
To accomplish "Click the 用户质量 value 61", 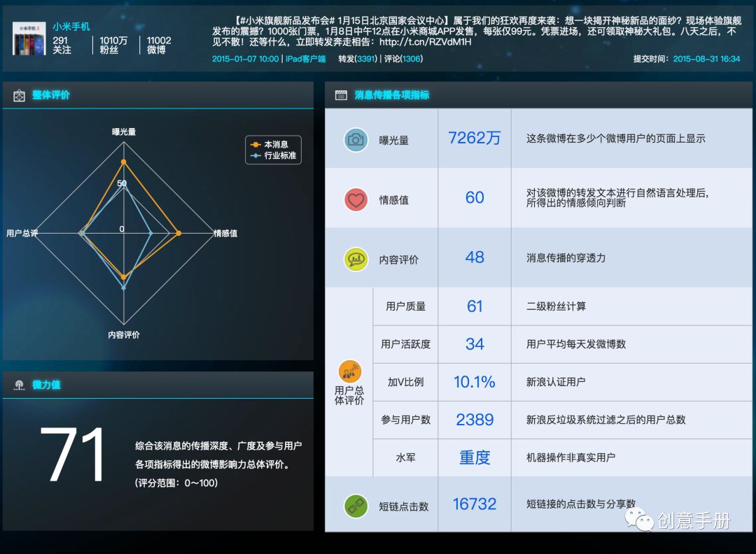I will [475, 306].
